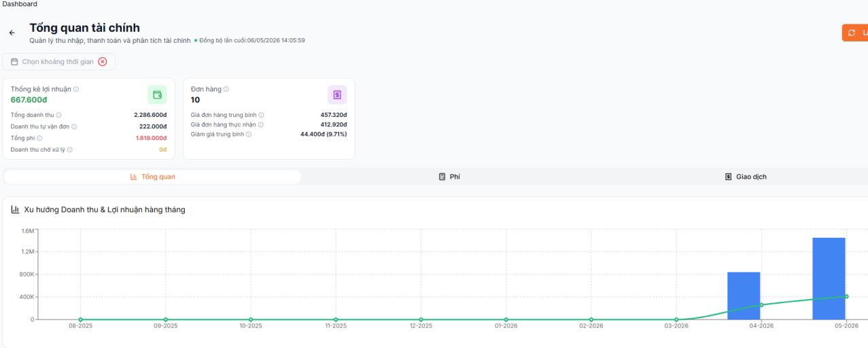Image resolution: width=868 pixels, height=348 pixels.
Task: Click the 01-2026 axis label
Action: coord(506,327)
